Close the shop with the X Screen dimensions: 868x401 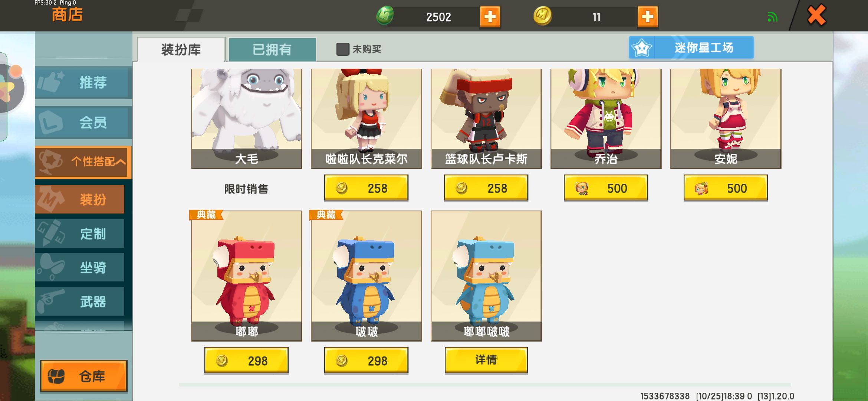point(816,16)
